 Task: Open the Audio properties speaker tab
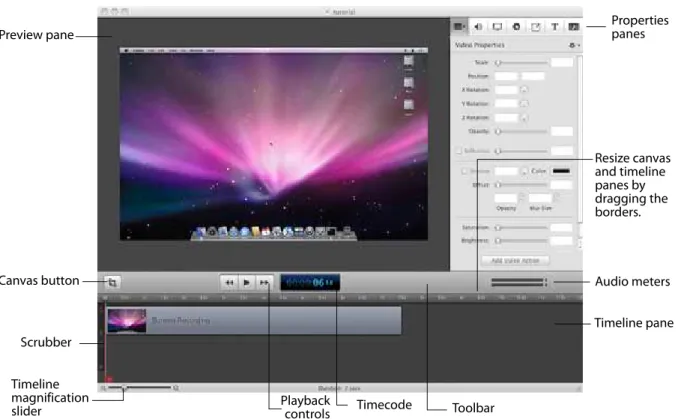(x=478, y=27)
